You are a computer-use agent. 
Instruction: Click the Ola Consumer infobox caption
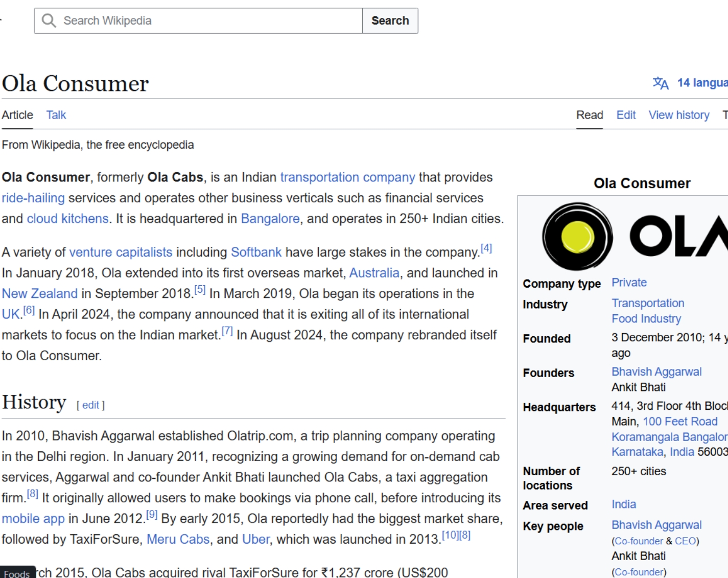click(642, 183)
